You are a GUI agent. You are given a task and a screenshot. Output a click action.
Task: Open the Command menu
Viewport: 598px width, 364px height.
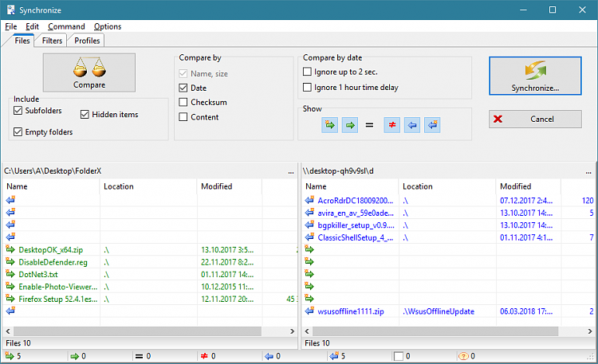coord(66,26)
